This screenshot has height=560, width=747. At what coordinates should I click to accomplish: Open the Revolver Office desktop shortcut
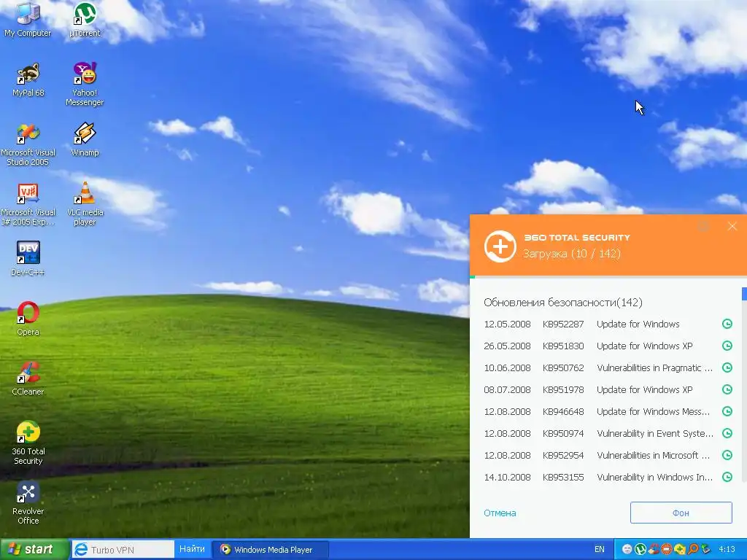point(28,502)
